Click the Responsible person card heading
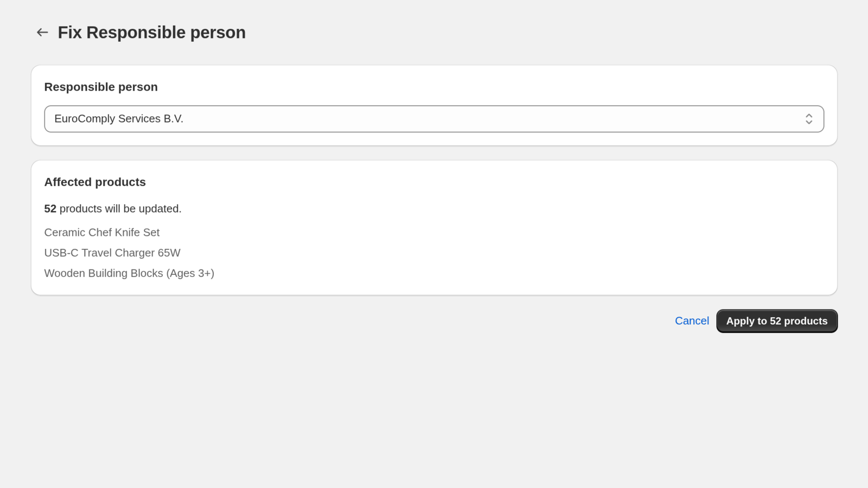The image size is (868, 488). click(101, 87)
